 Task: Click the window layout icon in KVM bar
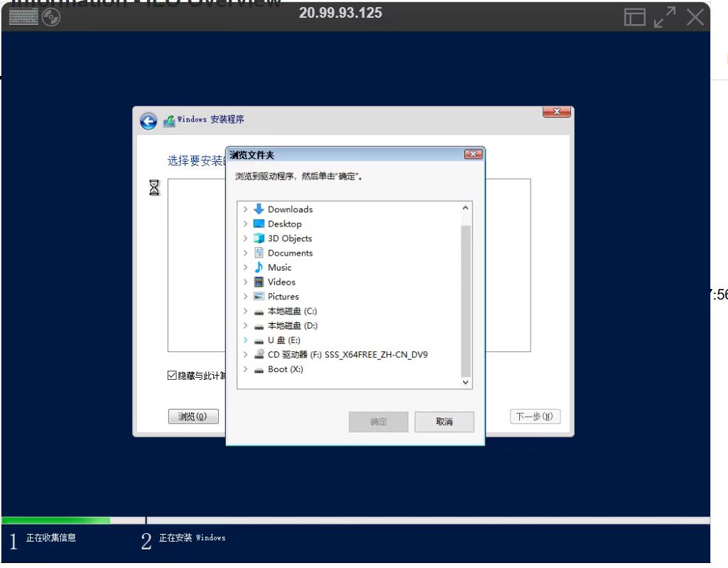[x=635, y=17]
